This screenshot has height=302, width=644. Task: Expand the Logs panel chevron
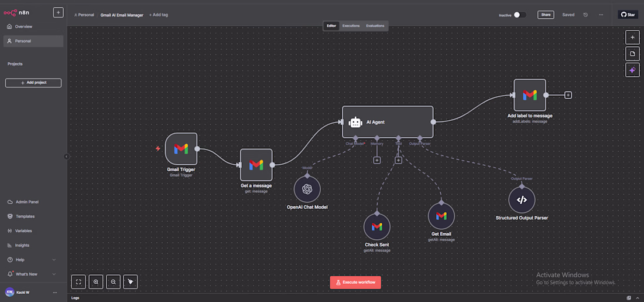pos(638,298)
